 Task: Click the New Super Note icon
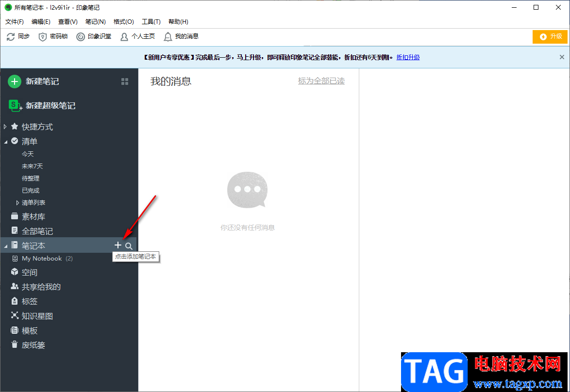[15, 105]
